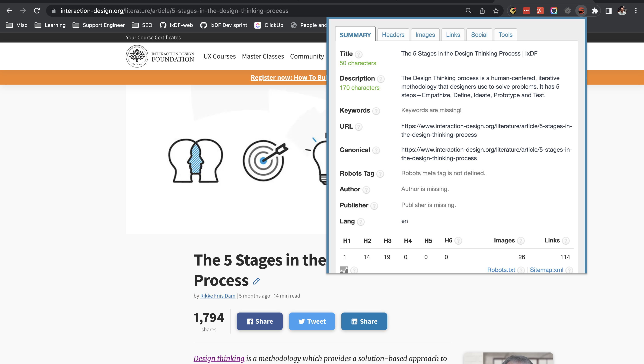Click the SEO META extension icon in toolbar
The height and width of the screenshot is (364, 644).
[x=581, y=11]
